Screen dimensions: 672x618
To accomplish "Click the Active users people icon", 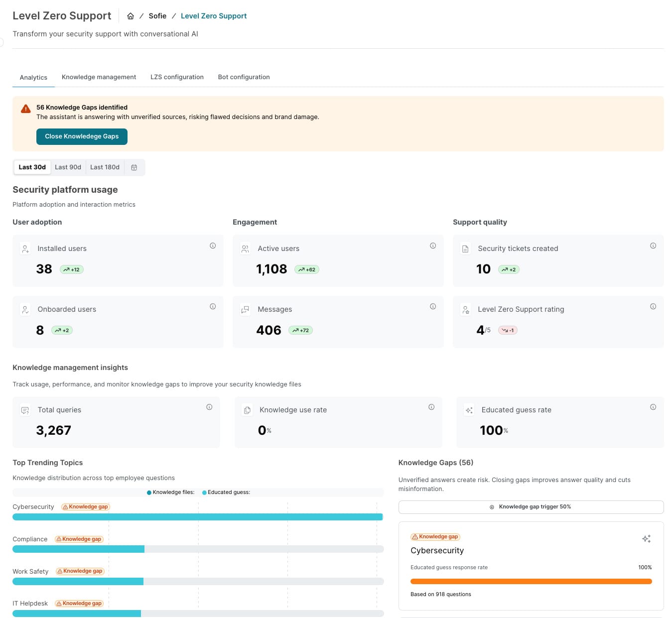I will pyautogui.click(x=245, y=248).
